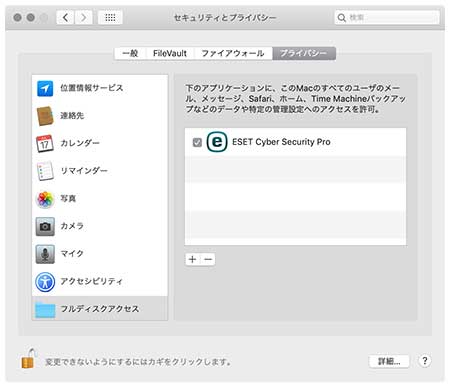Click the リマインダー reminders list icon
This screenshot has width=450, height=387.
(45, 171)
